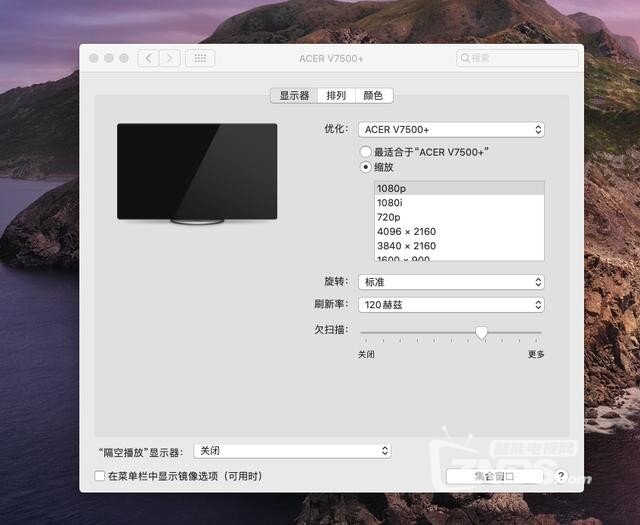Screen dimensions: 640x525
Task: Show all preferences grid icon
Action: pyautogui.click(x=200, y=58)
